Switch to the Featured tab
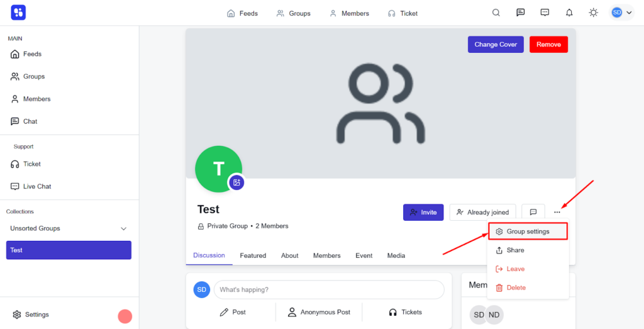 [x=253, y=255]
